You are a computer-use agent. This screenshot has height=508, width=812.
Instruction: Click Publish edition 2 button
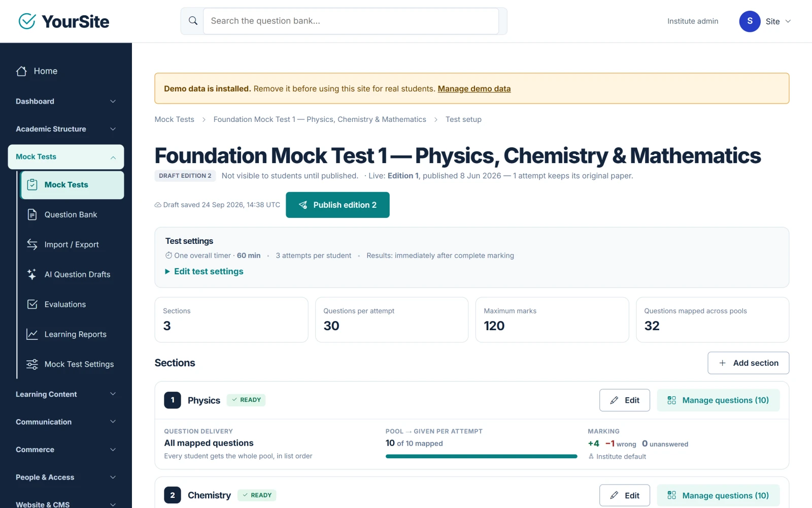[x=337, y=205]
